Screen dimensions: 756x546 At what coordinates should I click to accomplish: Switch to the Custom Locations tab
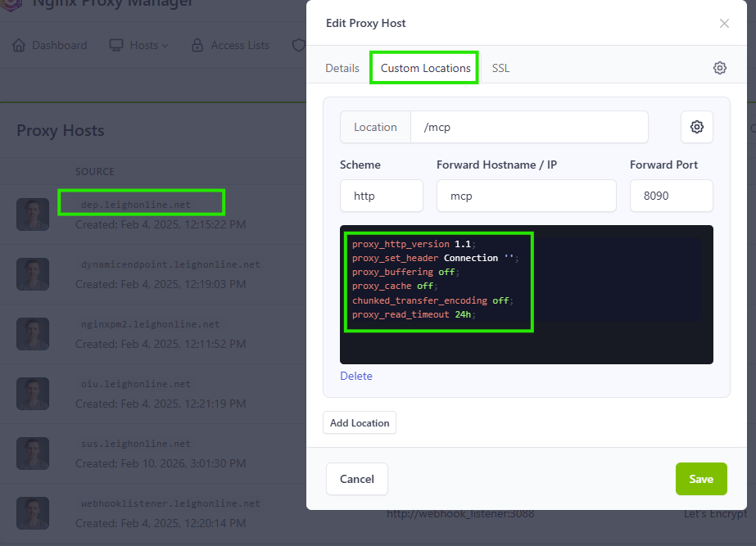(425, 68)
